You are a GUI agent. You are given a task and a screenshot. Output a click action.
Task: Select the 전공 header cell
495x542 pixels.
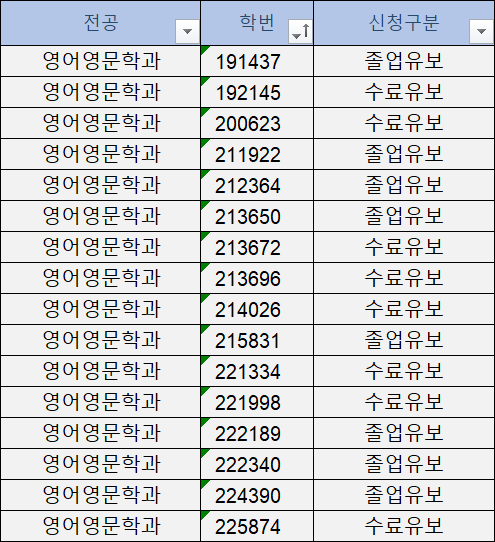(x=101, y=23)
